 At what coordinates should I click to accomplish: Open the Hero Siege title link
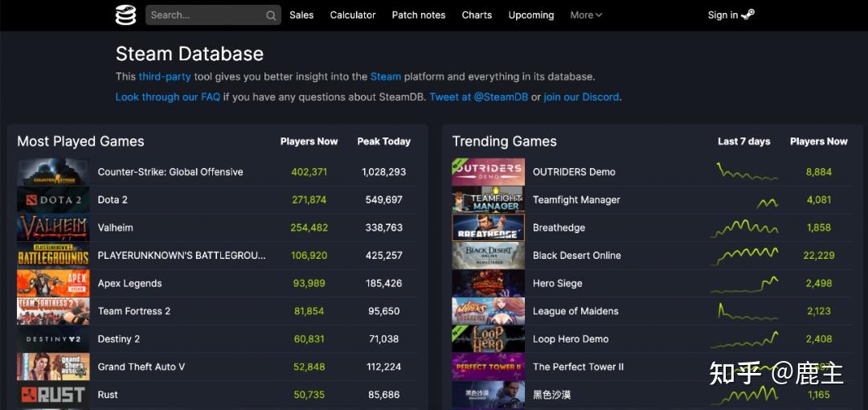pyautogui.click(x=558, y=283)
